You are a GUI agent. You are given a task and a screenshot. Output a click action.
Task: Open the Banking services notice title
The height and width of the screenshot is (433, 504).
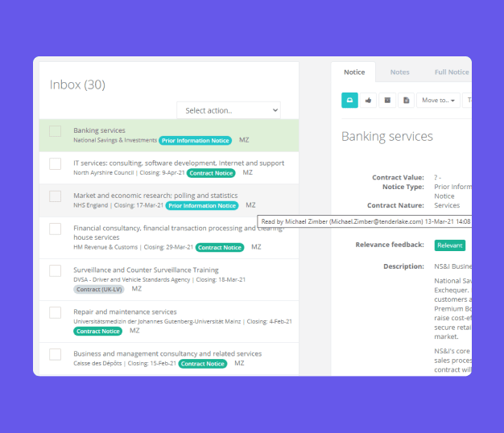[x=99, y=130]
